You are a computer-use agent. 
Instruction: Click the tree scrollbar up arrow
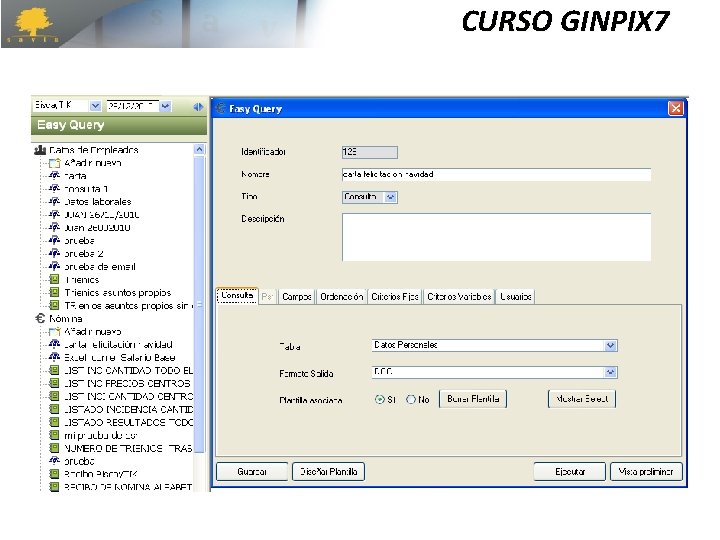199,150
